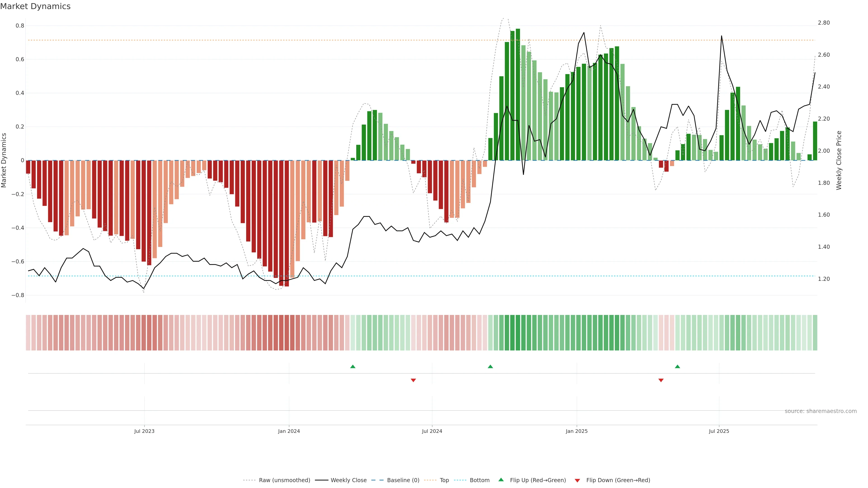Click the red flip-down marker in 2025
Screen dimensions: 868x488
point(661,380)
